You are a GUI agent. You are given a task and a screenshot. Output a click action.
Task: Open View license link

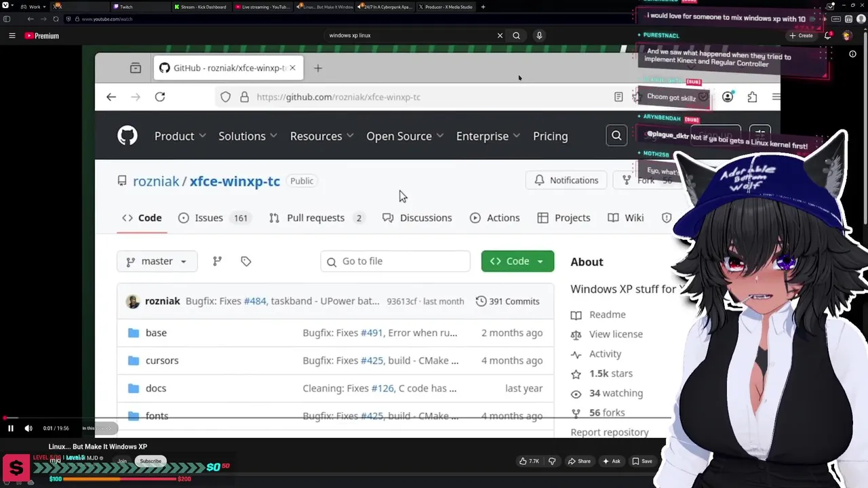(607, 334)
